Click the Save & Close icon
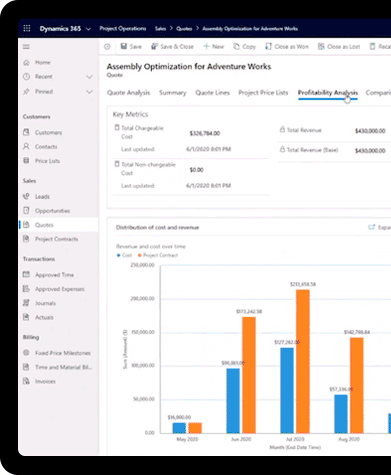391x475 pixels. (154, 46)
